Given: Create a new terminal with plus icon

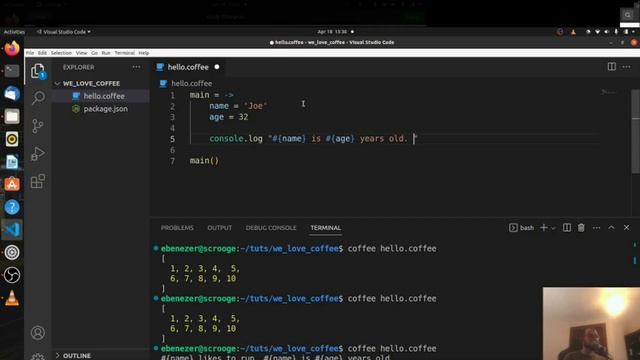Looking at the screenshot, I should tap(544, 227).
